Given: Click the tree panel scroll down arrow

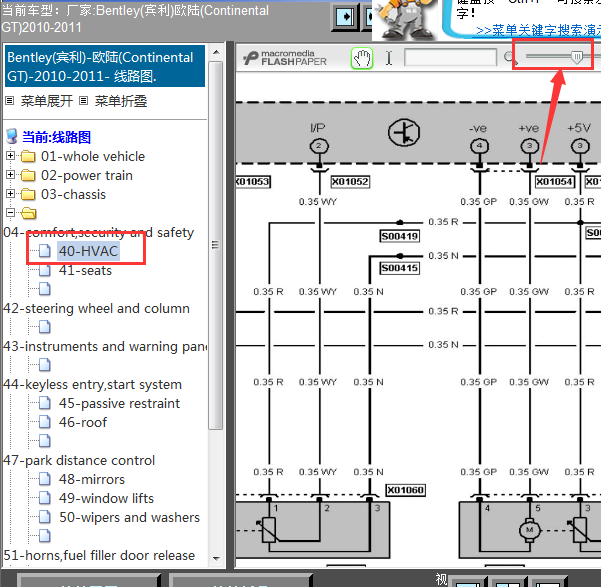Looking at the screenshot, I should (x=216, y=558).
